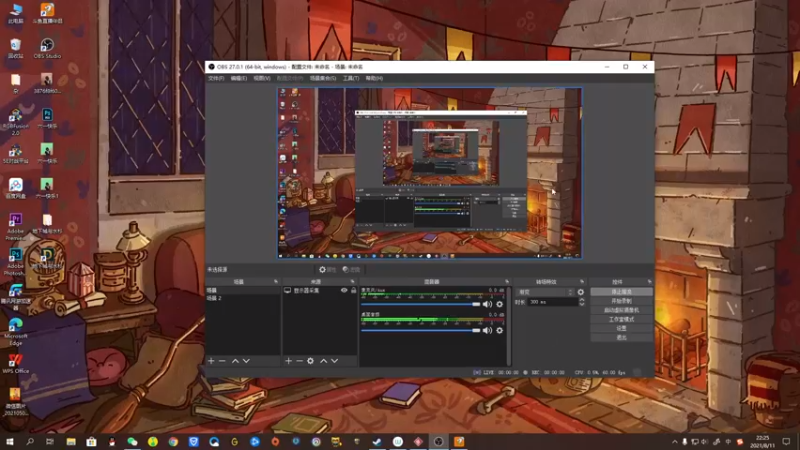This screenshot has height=450, width=800.
Task: Move source down in Sources panel
Action: click(335, 361)
